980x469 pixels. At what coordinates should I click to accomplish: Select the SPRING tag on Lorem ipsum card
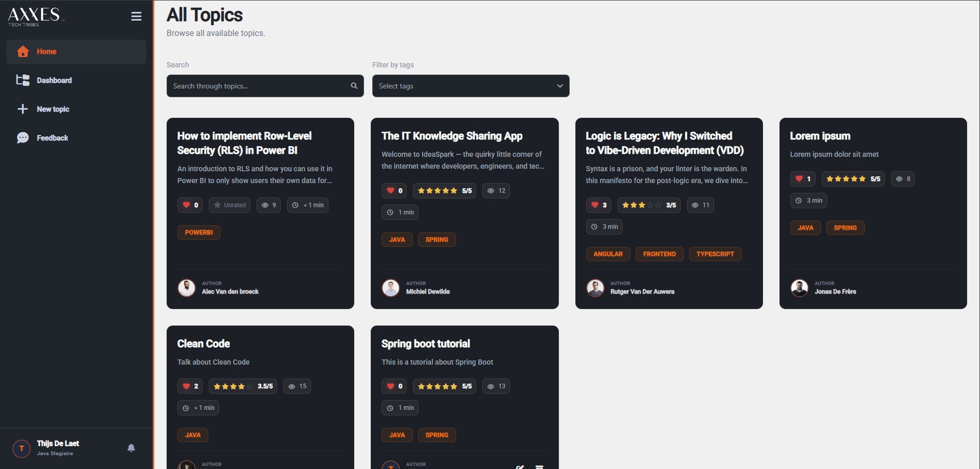845,228
